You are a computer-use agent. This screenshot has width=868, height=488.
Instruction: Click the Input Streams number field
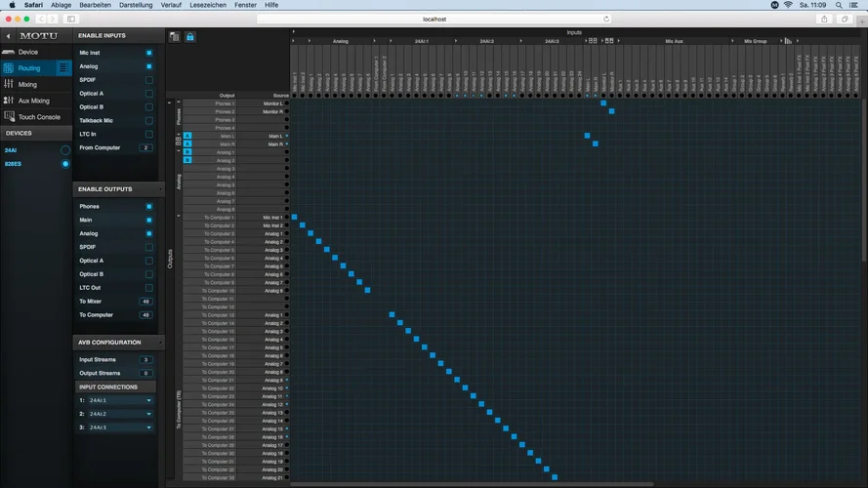pyautogui.click(x=146, y=360)
